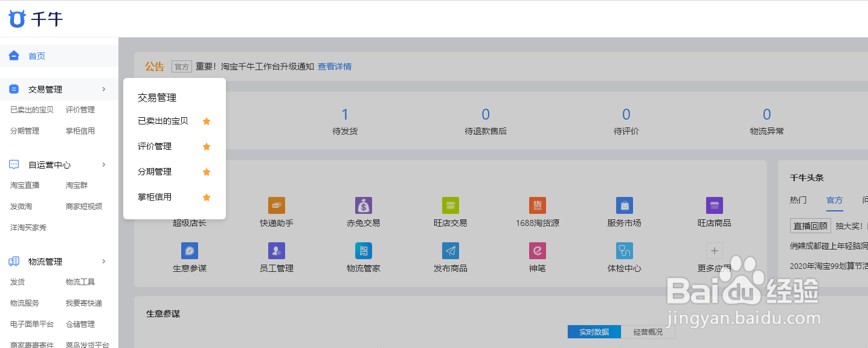Open 物流服务 in the sidebar
Screen dimensions: 868x348
click(x=25, y=303)
